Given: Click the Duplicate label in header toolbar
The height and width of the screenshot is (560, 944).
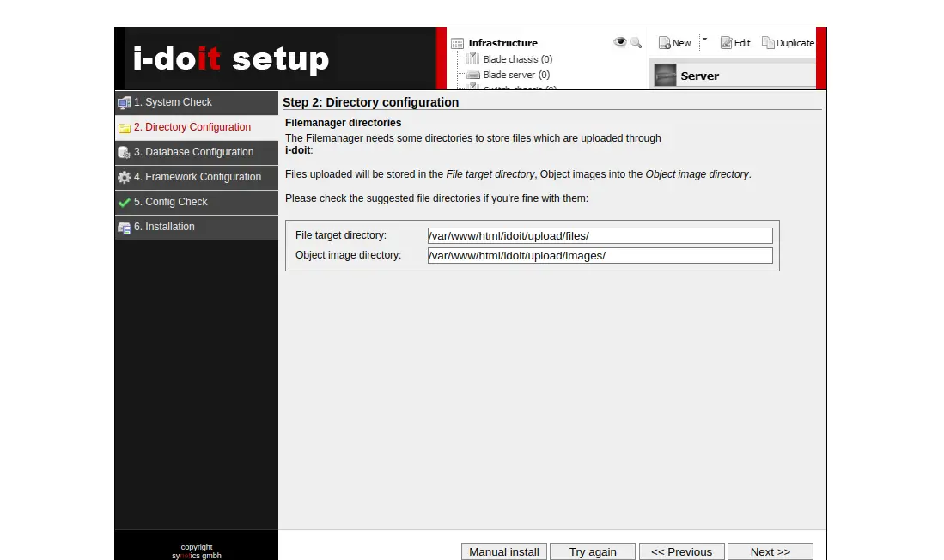Looking at the screenshot, I should [795, 43].
